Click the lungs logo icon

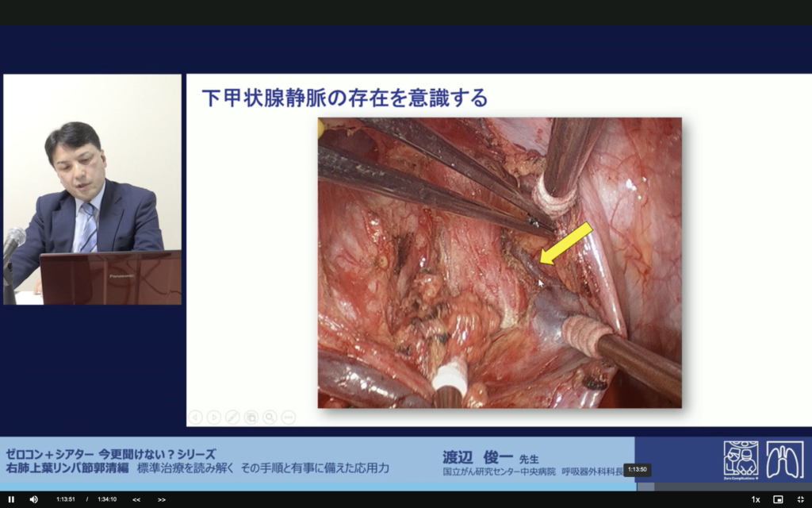pos(784,460)
